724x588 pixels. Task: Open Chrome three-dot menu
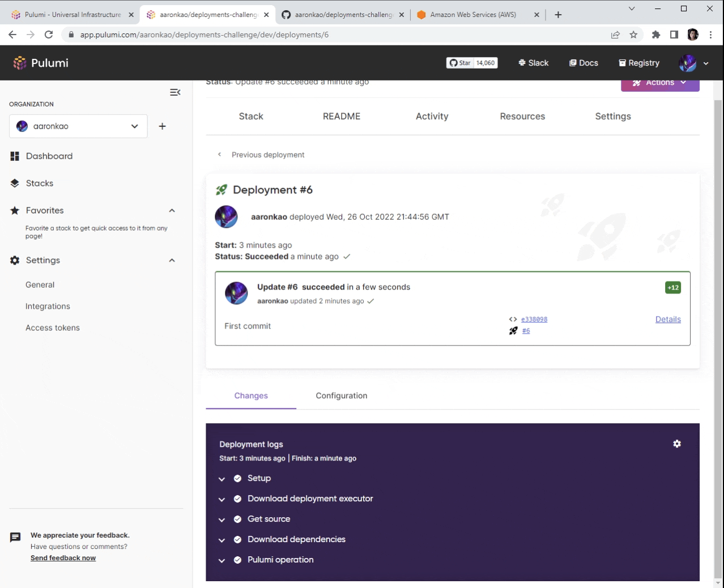710,35
